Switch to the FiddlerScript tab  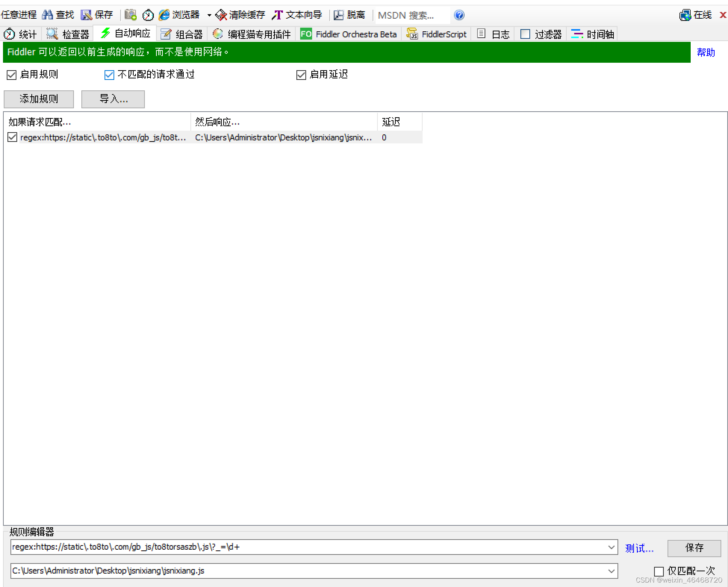[x=436, y=34]
